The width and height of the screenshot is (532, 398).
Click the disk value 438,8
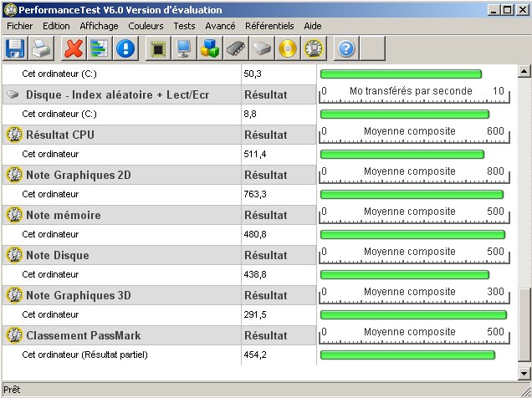click(255, 274)
